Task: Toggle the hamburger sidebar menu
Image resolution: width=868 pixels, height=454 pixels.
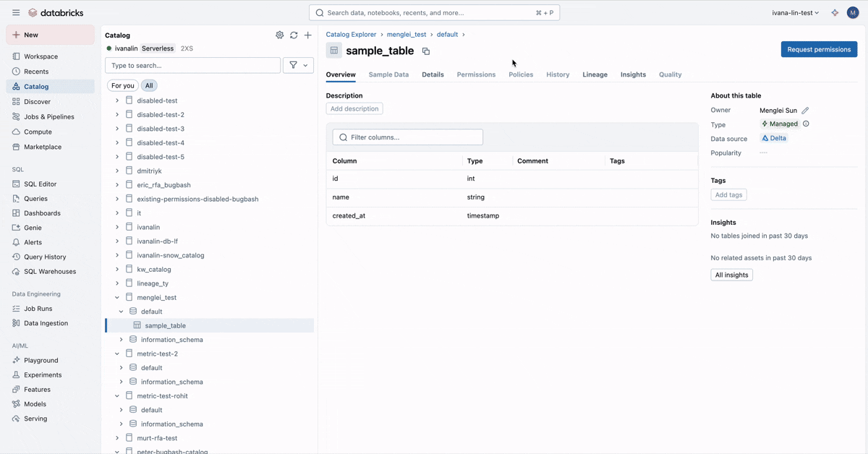Action: pyautogui.click(x=16, y=13)
